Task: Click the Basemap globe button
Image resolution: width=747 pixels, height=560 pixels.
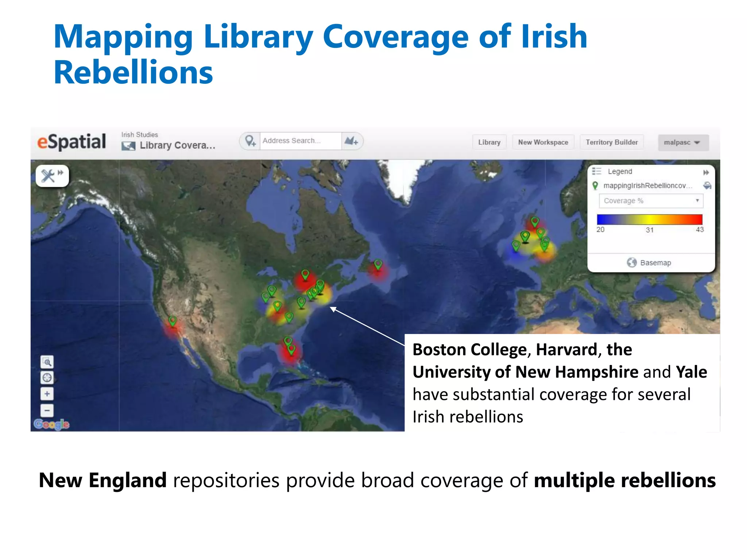Action: pyautogui.click(x=649, y=262)
